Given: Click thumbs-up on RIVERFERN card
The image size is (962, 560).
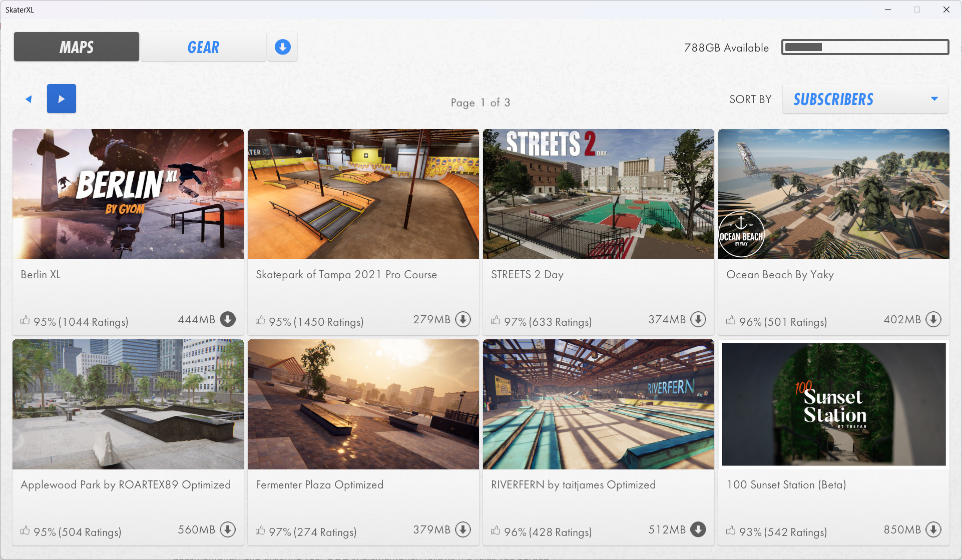Looking at the screenshot, I should pyautogui.click(x=496, y=530).
